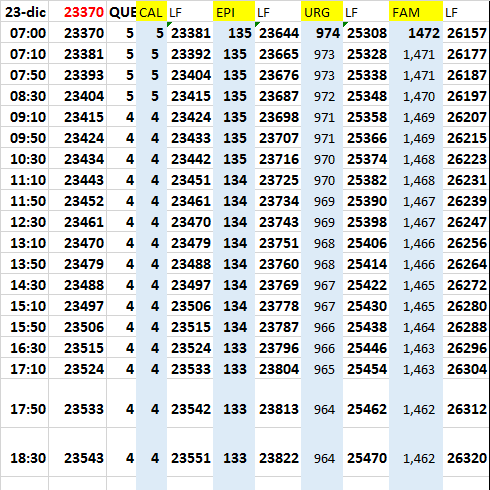Click the 17:50 time cell
Image resolution: width=490 pixels, height=490 pixels.
tap(25, 403)
